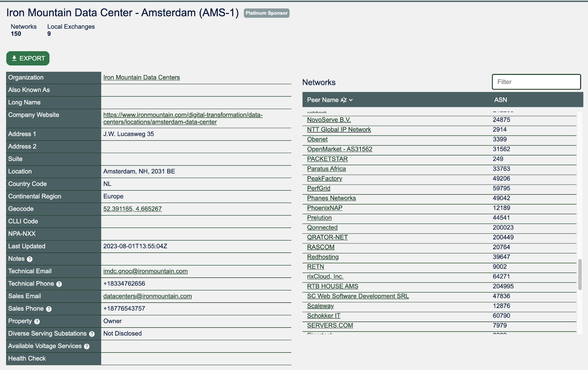Open Iron Mountain Data Centers organization link
The height and width of the screenshot is (370, 588).
(141, 77)
